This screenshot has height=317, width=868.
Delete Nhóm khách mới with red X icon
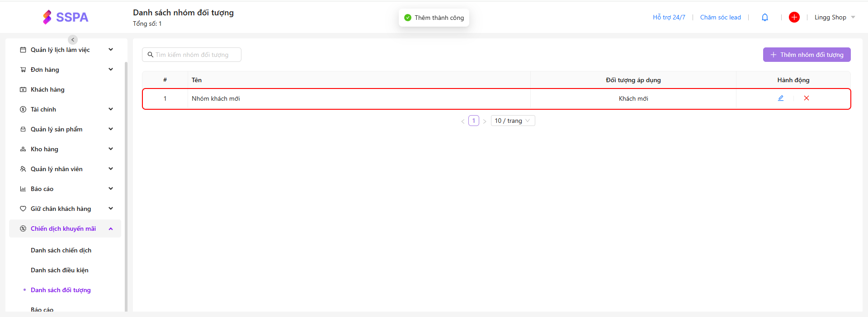(x=806, y=98)
